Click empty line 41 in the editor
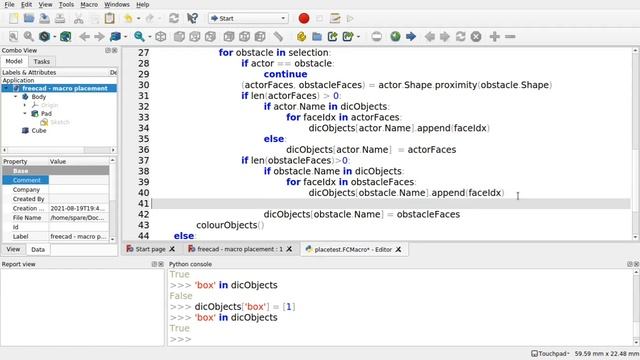This screenshot has width=640, height=360. [x=391, y=203]
